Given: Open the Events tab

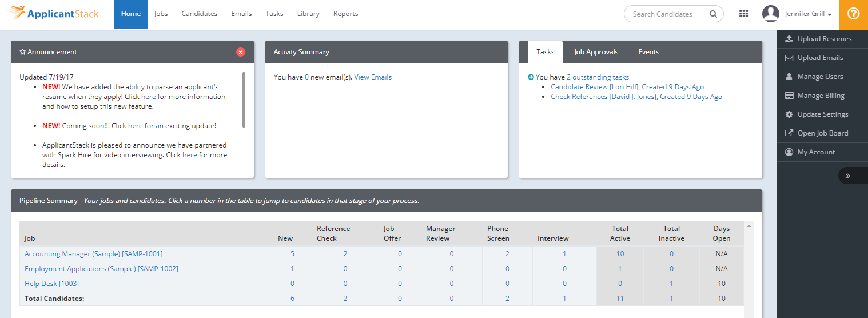Looking at the screenshot, I should tap(648, 52).
